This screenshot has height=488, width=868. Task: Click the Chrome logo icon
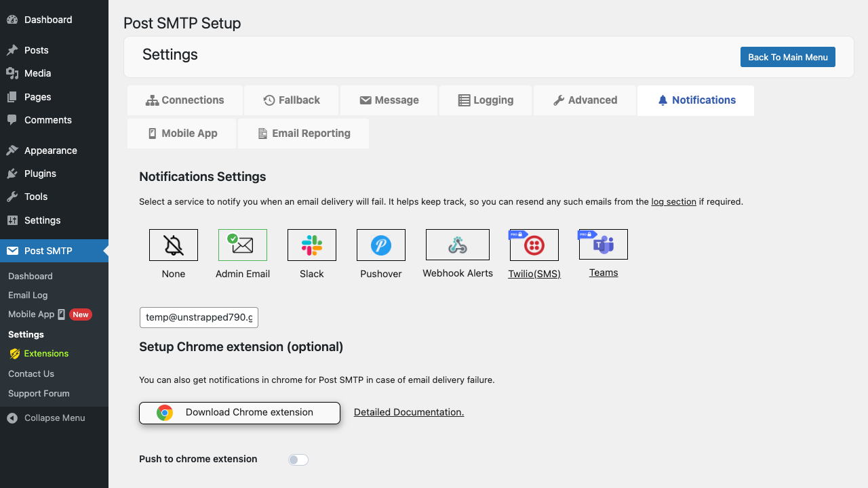click(x=165, y=413)
